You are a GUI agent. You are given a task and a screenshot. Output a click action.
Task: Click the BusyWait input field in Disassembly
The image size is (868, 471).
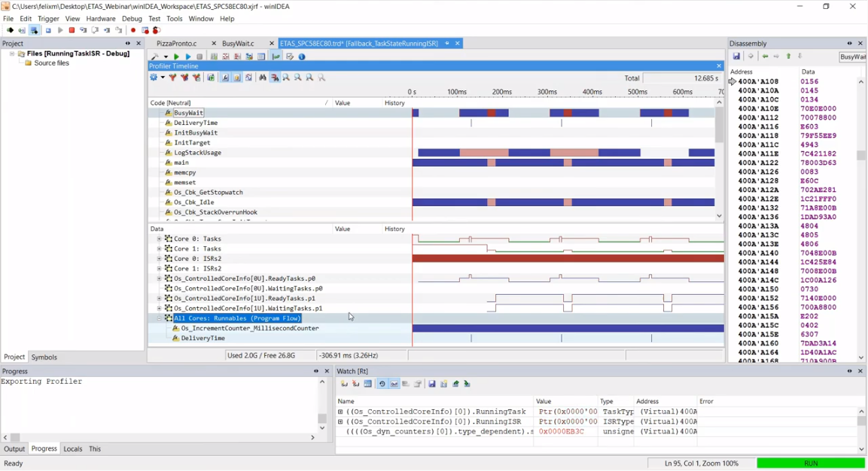tap(851, 57)
